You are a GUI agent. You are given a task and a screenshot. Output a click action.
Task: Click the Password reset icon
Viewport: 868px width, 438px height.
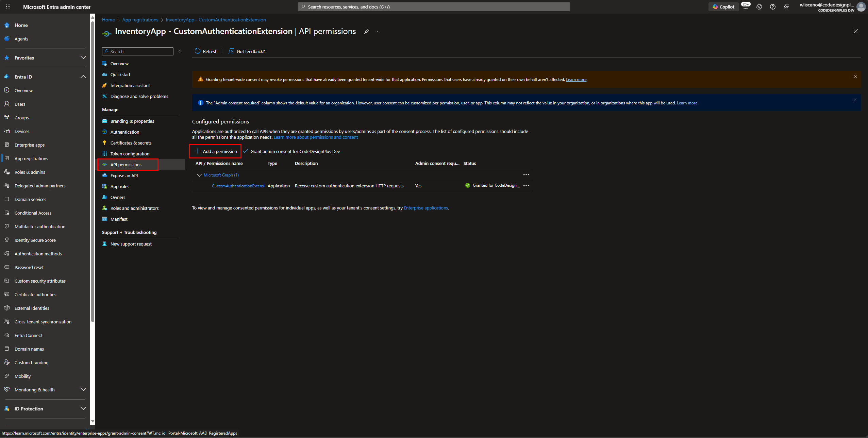tap(7, 267)
